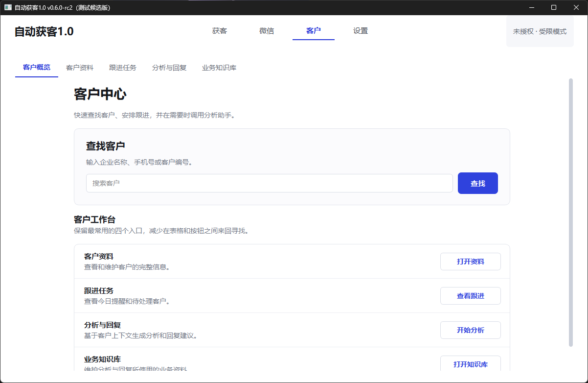This screenshot has width=588, height=383.
Task: Click the 查看跟进 button
Action: [x=471, y=296]
